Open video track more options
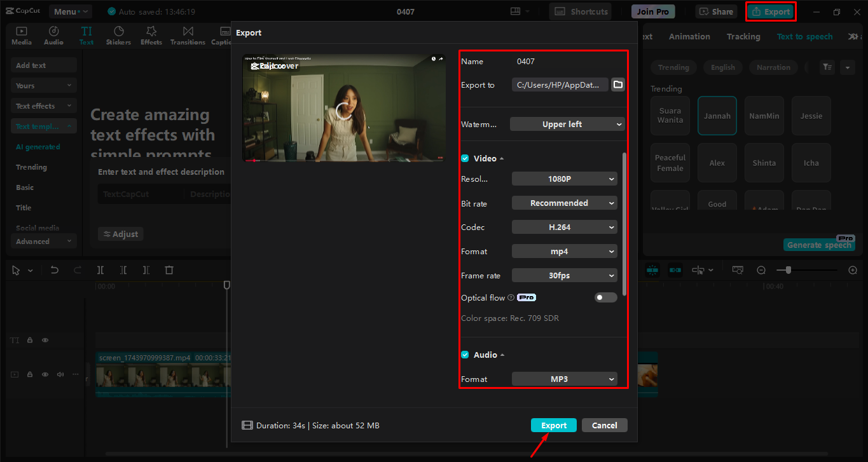868x462 pixels. (76, 374)
